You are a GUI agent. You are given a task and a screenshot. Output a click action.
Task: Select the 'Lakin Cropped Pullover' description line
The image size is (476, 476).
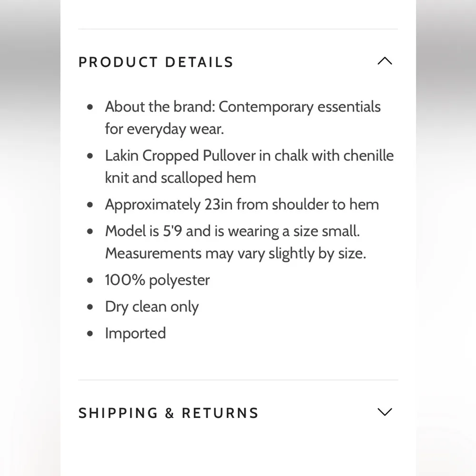click(x=249, y=156)
